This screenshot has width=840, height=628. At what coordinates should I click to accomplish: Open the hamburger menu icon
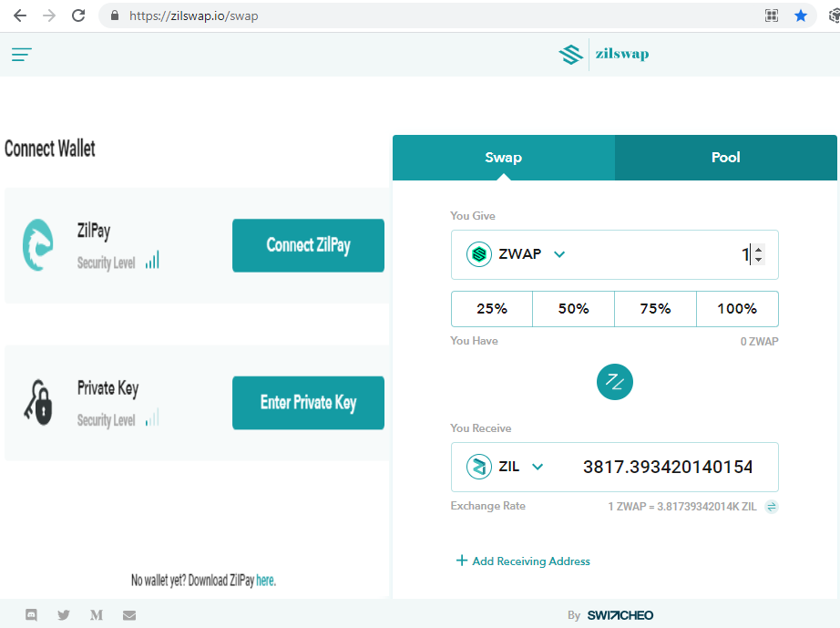coord(22,54)
